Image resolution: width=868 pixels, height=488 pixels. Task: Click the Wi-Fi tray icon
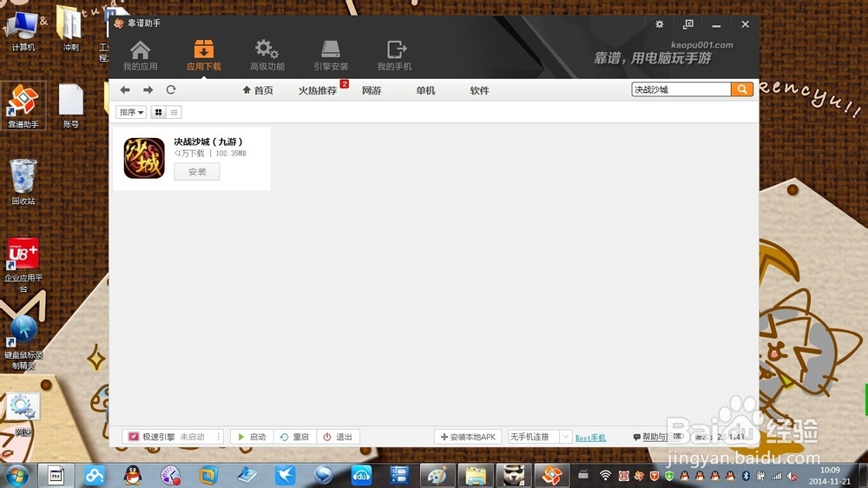(x=605, y=476)
